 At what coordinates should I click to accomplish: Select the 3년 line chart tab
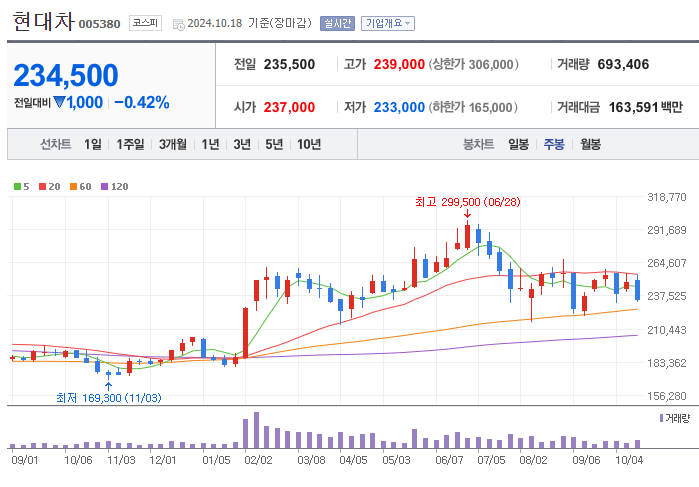click(242, 144)
